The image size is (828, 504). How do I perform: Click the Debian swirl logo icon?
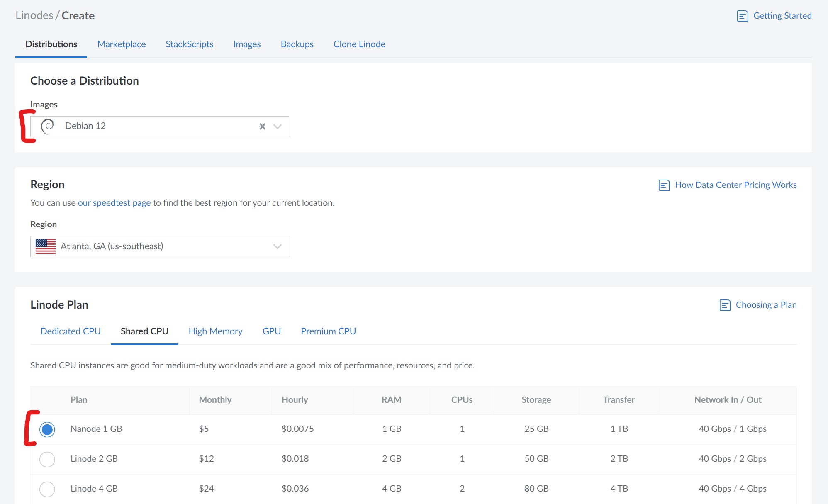tap(48, 126)
